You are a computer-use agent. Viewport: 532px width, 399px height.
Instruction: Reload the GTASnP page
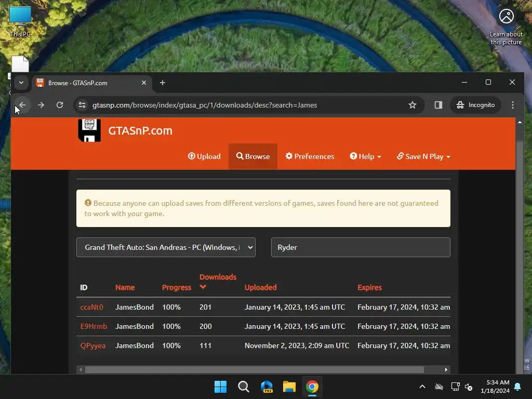(x=60, y=105)
